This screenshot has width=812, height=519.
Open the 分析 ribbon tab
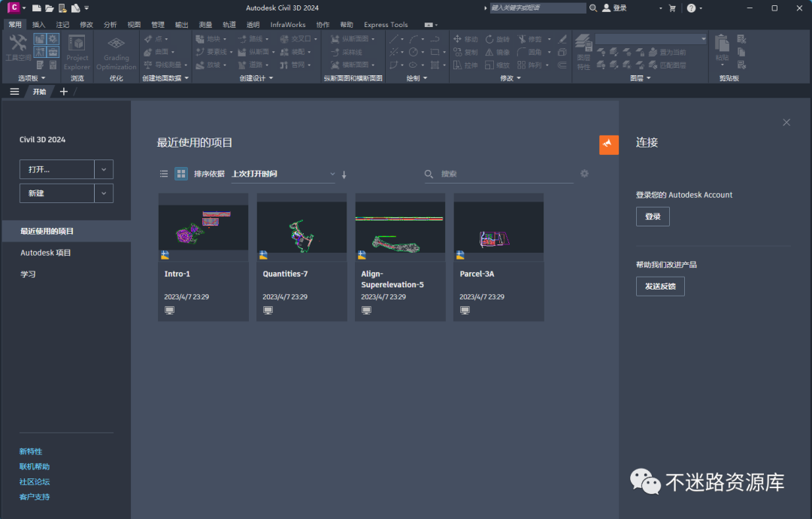[x=111, y=24]
